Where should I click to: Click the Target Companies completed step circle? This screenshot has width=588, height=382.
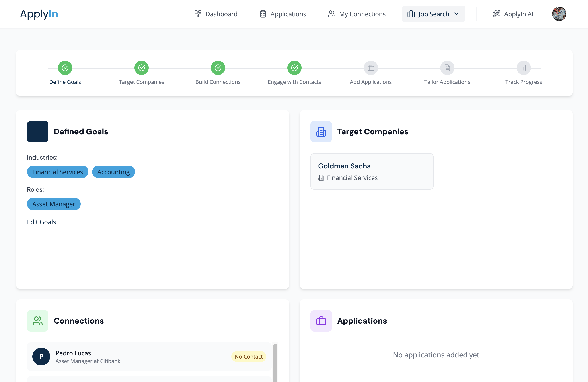[x=141, y=68]
